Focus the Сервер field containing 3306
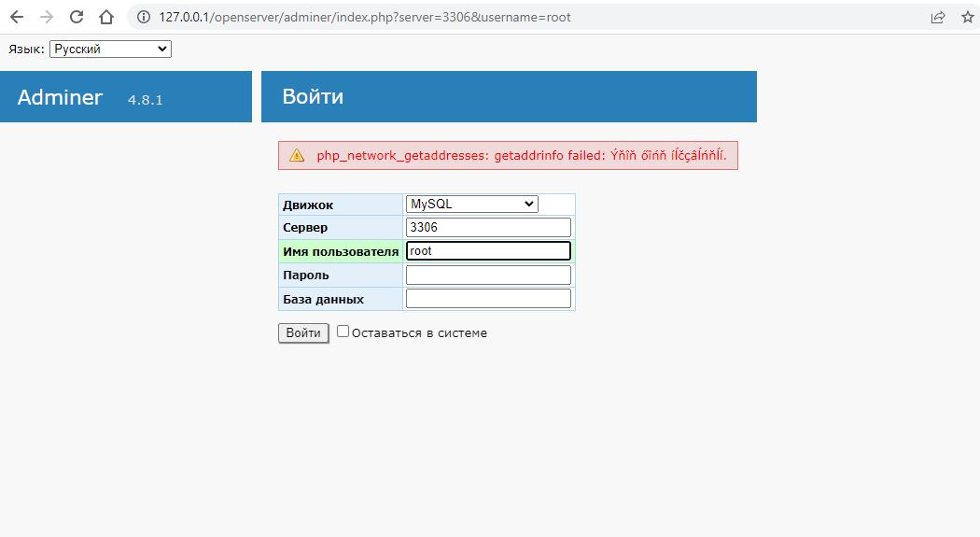Viewport: 980px width, 537px height. pyautogui.click(x=487, y=228)
